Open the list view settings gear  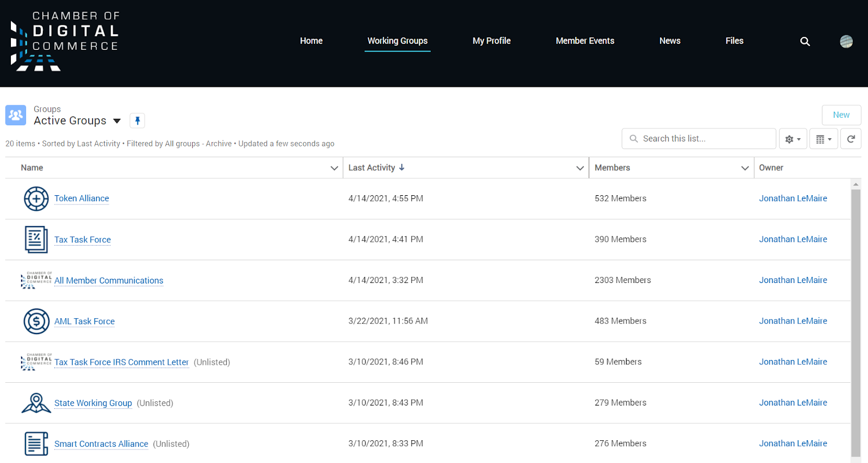(x=793, y=139)
